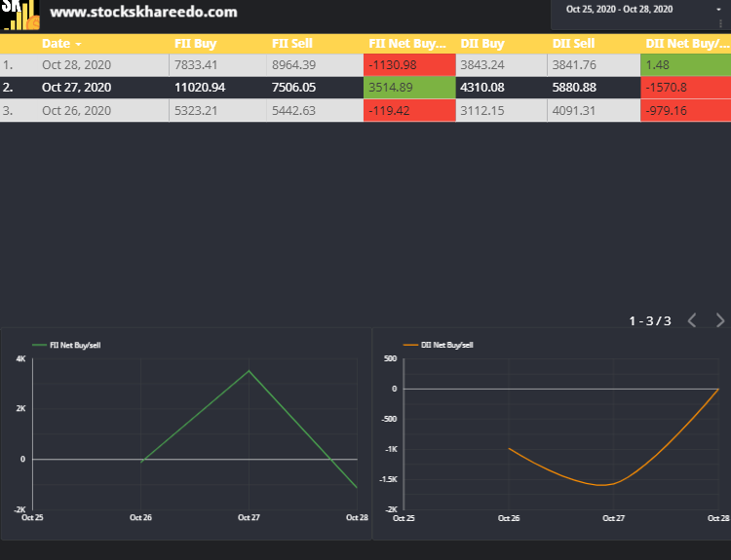Screen dimensions: 731x560
Task: Go to the previous table page arrow
Action: (x=692, y=320)
